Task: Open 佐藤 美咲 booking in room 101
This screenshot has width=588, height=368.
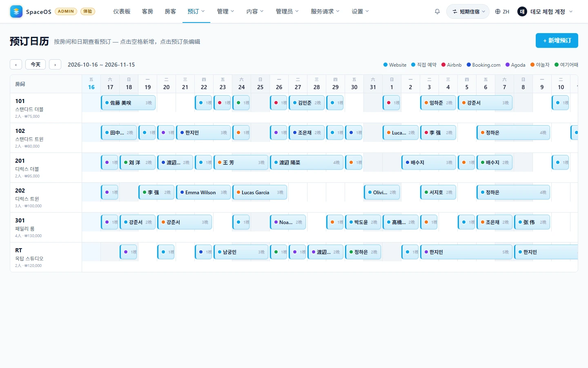Action: (x=129, y=103)
